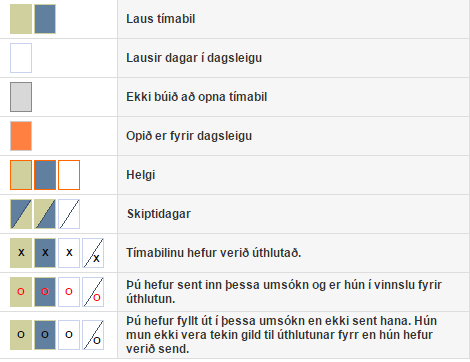Click the blue-over-beige diagonal Skiptidagar icon
This screenshot has width=470, height=362.
click(x=21, y=214)
